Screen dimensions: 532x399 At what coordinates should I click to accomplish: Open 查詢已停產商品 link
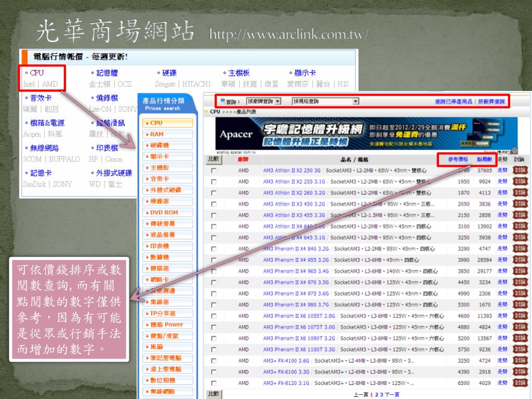pyautogui.click(x=453, y=101)
